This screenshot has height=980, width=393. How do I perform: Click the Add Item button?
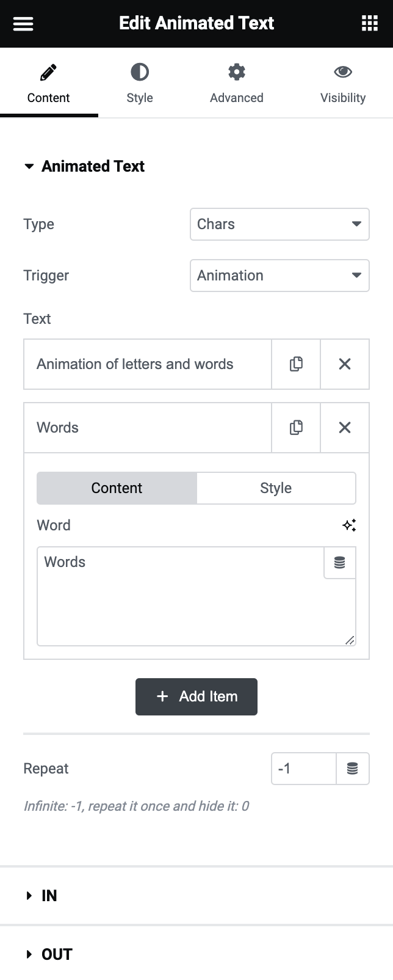(x=196, y=697)
